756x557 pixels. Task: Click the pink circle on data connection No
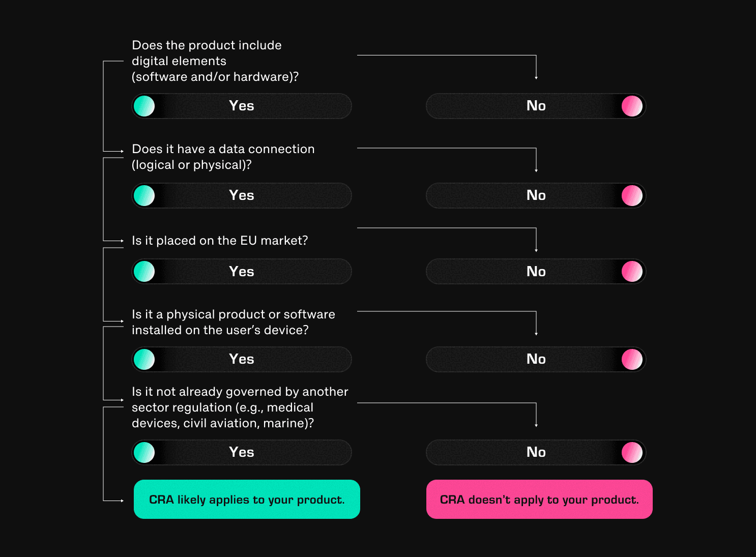point(632,196)
